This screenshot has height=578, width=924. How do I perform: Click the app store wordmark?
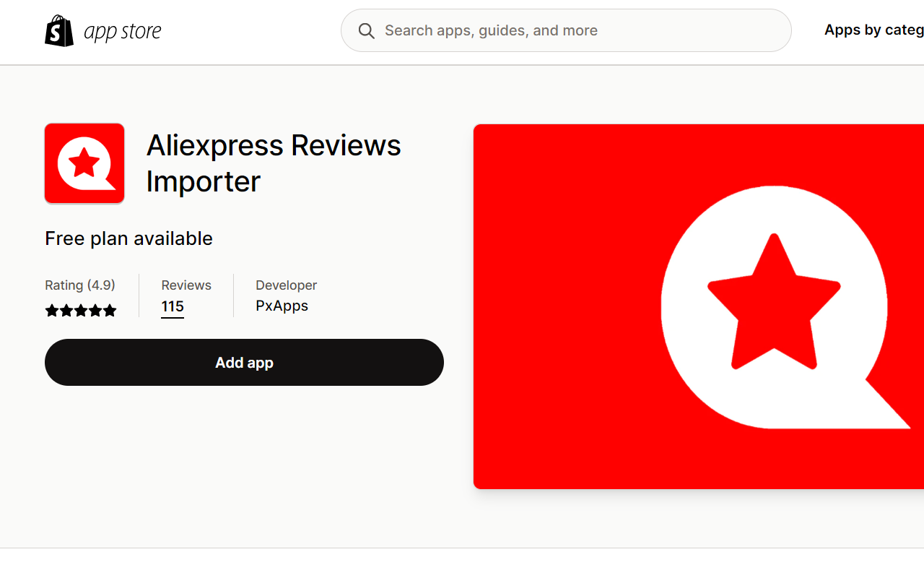(123, 30)
